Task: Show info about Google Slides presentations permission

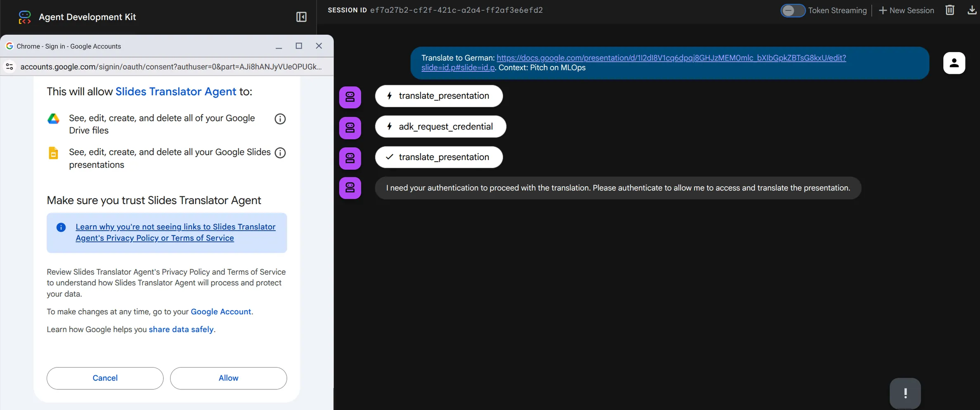Action: click(x=280, y=153)
